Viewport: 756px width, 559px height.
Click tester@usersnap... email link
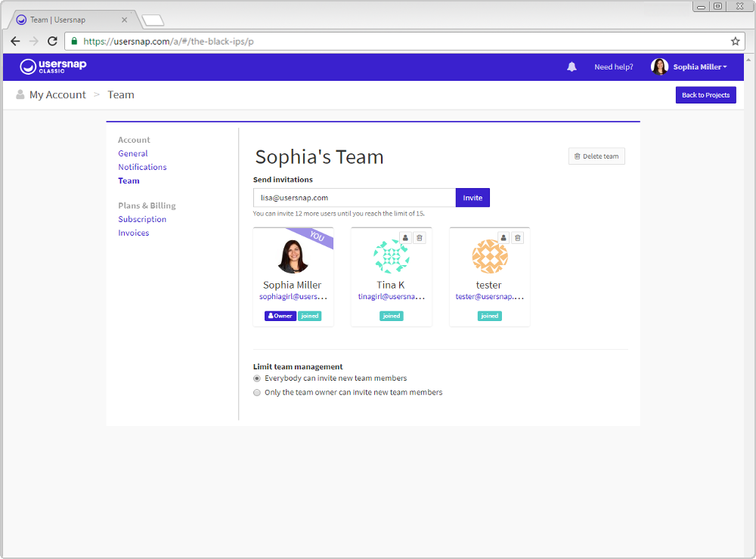click(x=489, y=296)
